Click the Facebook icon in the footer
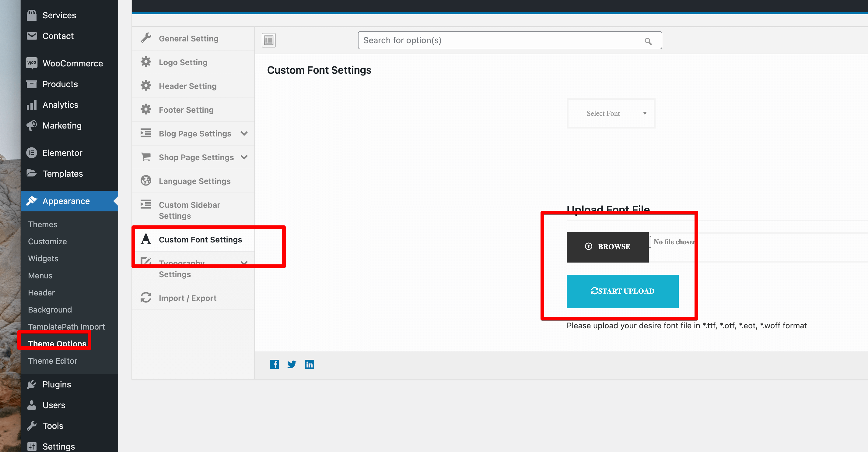 pyautogui.click(x=274, y=364)
